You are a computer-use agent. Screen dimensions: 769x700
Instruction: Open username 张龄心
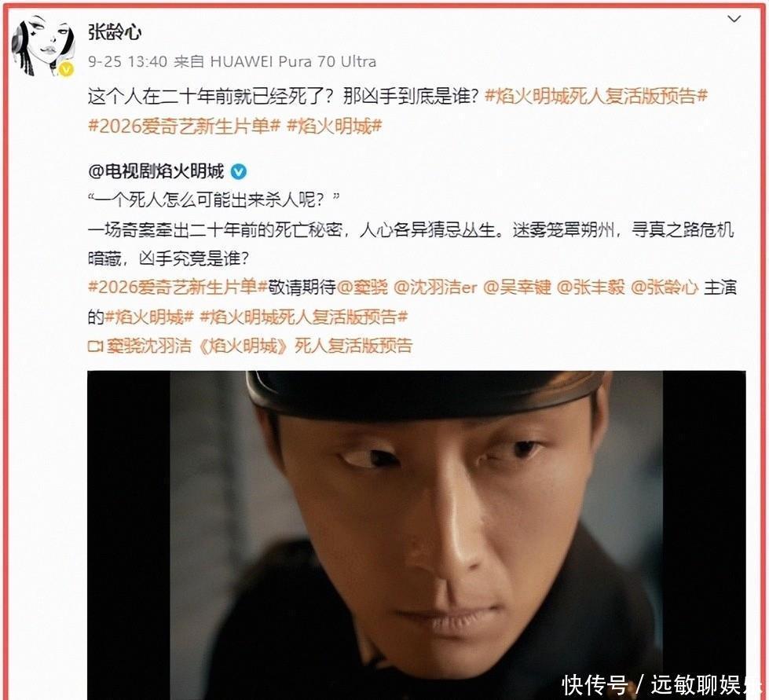[x=115, y=32]
